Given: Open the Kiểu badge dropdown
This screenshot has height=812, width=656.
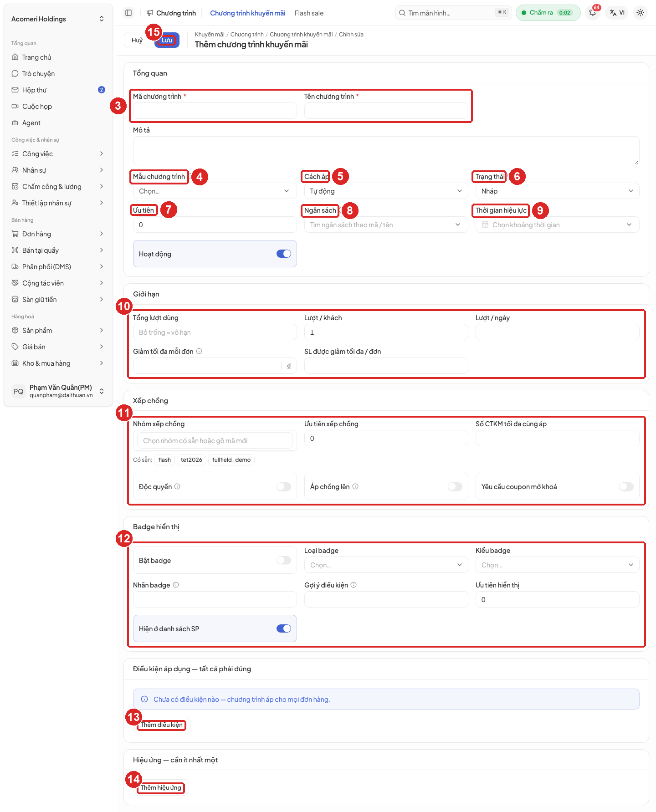Looking at the screenshot, I should pos(557,565).
